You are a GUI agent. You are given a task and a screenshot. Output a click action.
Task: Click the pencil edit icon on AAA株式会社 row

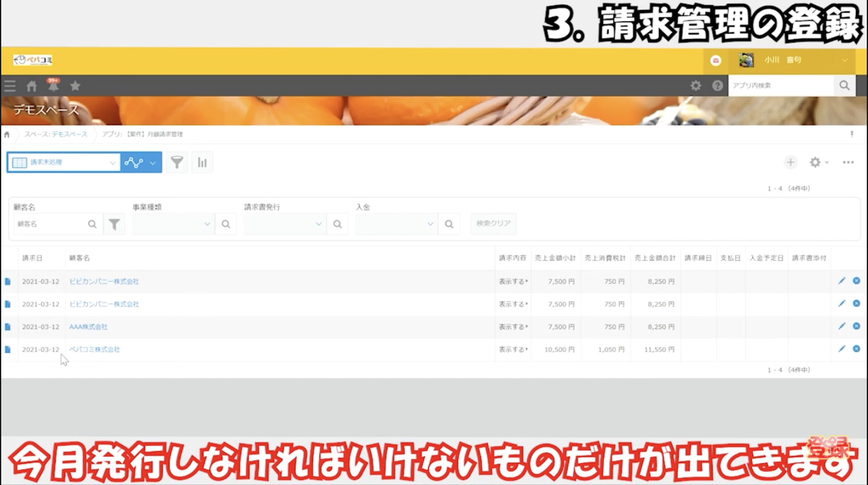[x=841, y=326]
